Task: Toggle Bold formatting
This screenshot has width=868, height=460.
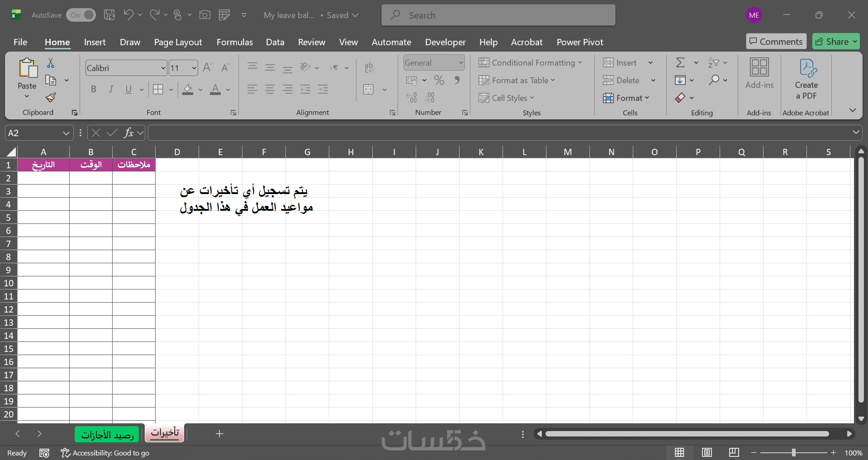Action: tap(94, 89)
